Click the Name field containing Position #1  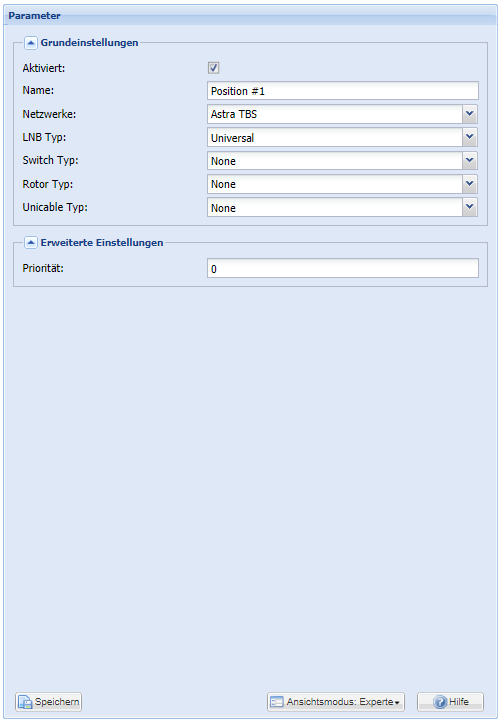[x=343, y=91]
